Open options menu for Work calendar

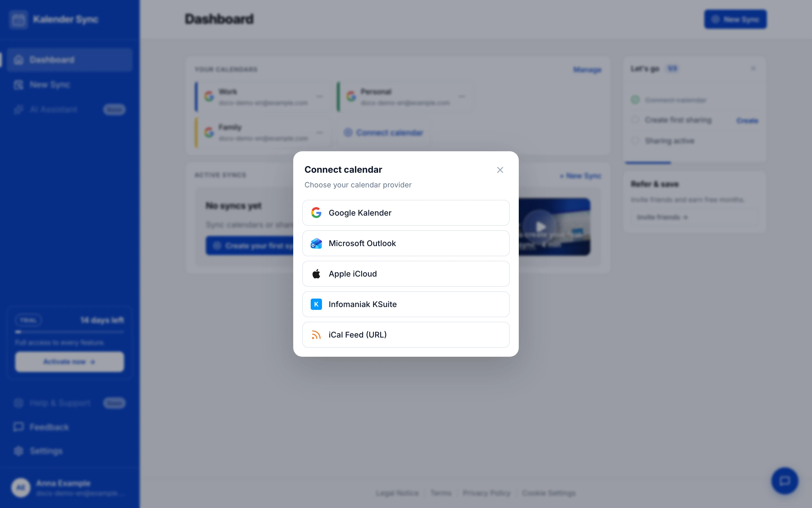pos(320,97)
